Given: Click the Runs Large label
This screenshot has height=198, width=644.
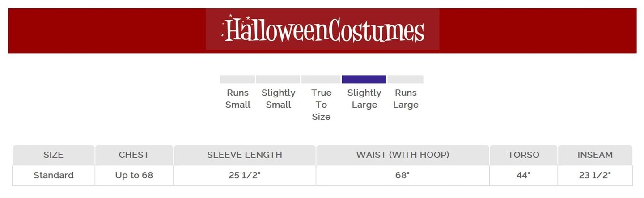Looking at the screenshot, I should pyautogui.click(x=406, y=99).
